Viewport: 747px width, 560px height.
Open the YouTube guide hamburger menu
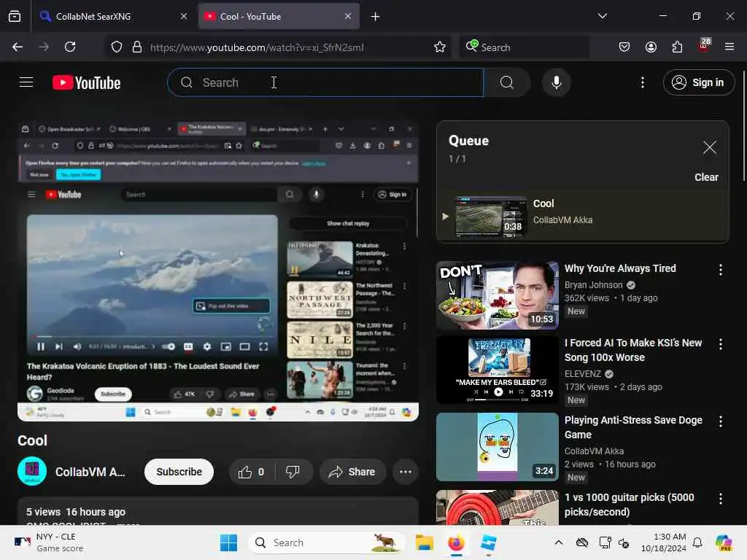(x=26, y=82)
